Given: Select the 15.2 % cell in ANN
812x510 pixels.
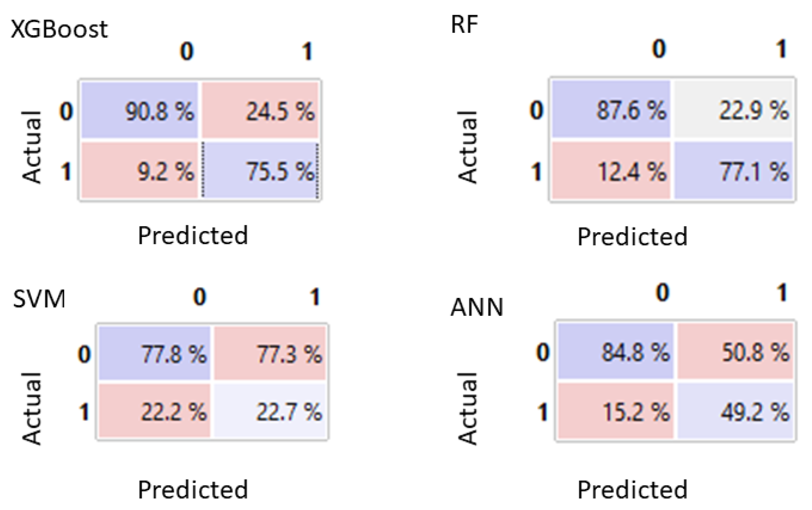Looking at the screenshot, I should pos(615,411).
